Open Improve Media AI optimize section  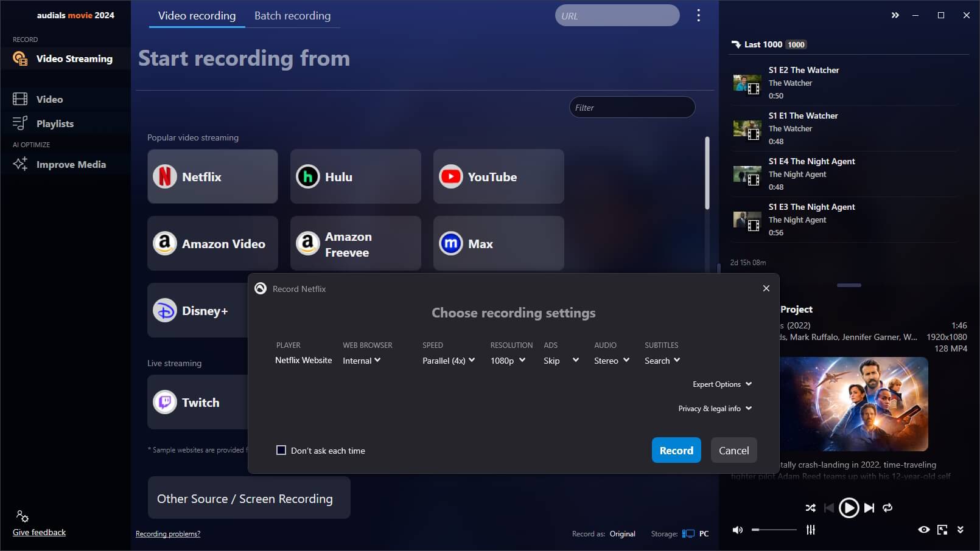coord(65,164)
